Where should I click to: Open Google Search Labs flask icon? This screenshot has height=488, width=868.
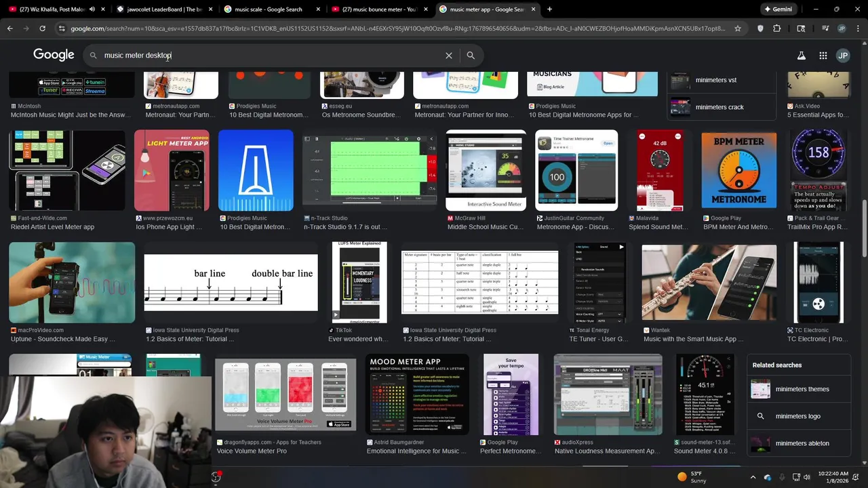[x=801, y=56]
